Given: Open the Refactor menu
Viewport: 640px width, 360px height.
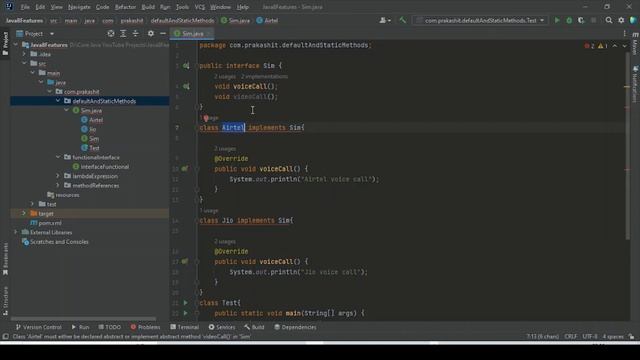Looking at the screenshot, I should 125,7.
